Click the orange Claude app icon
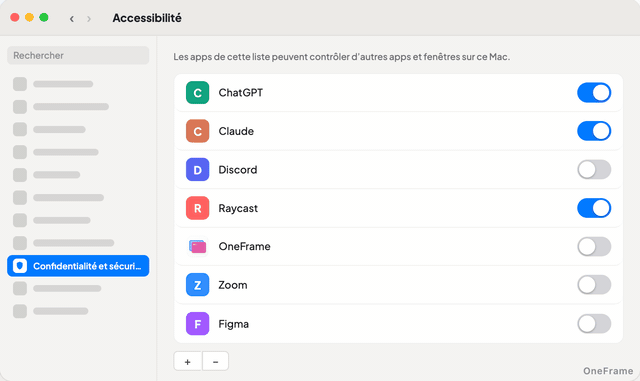This screenshot has width=640, height=381. (x=198, y=131)
